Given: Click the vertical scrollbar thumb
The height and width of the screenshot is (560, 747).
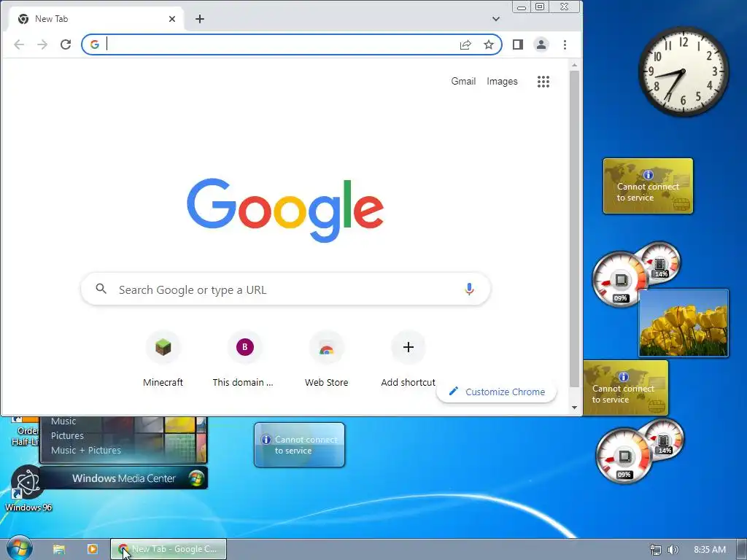Looking at the screenshot, I should coord(574,229).
